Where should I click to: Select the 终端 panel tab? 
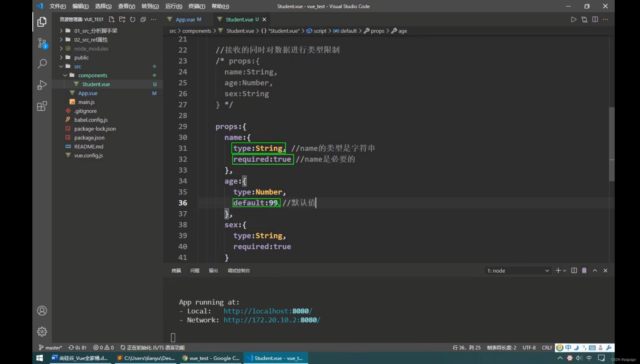pos(176,270)
